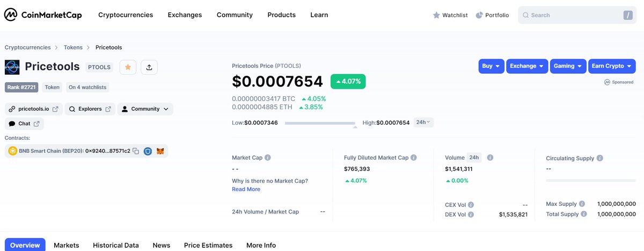Open the CoinMarketCap home logo
Screen dimensions: 644x251
coord(43,15)
